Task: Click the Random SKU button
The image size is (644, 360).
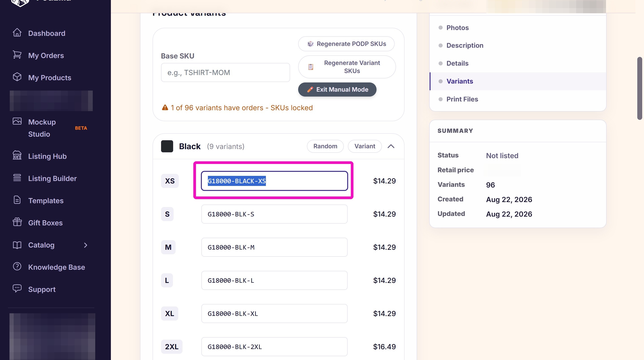Action: click(325, 146)
